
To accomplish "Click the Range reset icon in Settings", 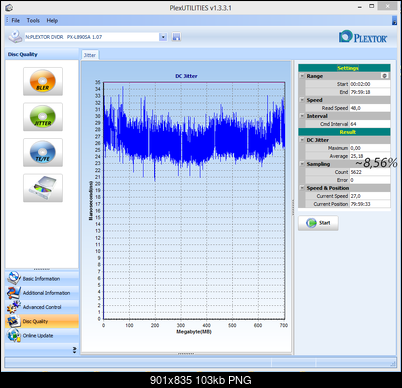I will 384,76.
